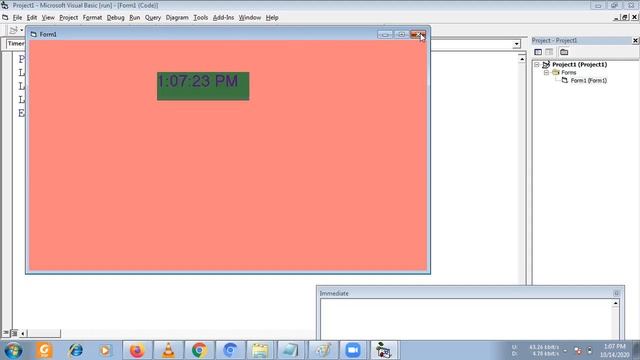Switch to Visual Basic taskbar button
This screenshot has width=640, height=360.
tap(384, 350)
